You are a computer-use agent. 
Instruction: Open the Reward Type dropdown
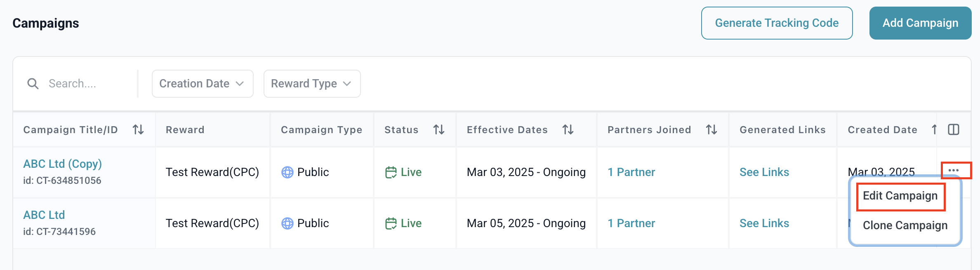click(x=312, y=84)
